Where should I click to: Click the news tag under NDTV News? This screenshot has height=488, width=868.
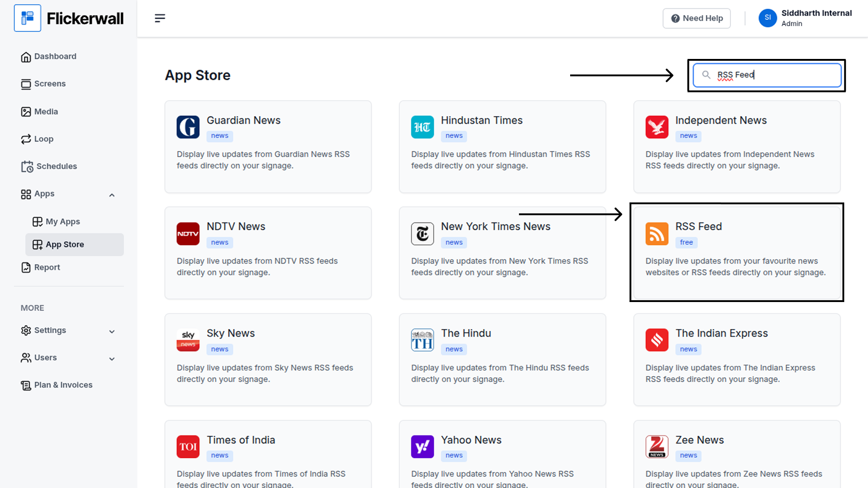(220, 242)
